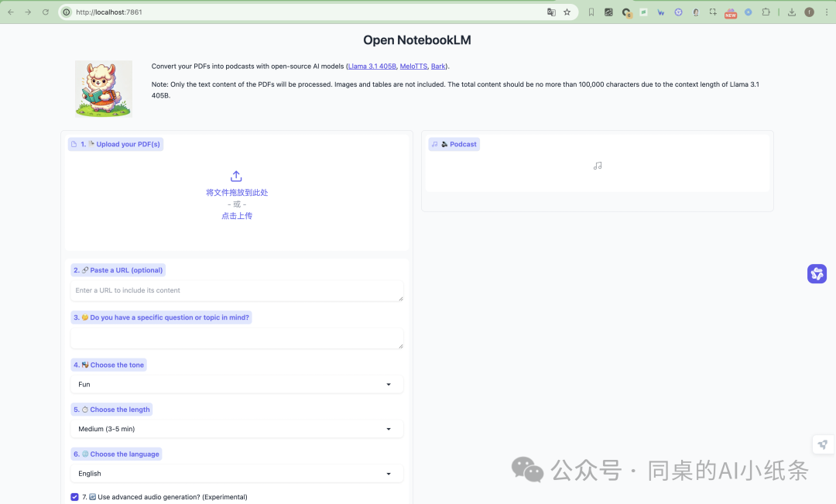Reload the localhost page
836x504 pixels.
[46, 12]
